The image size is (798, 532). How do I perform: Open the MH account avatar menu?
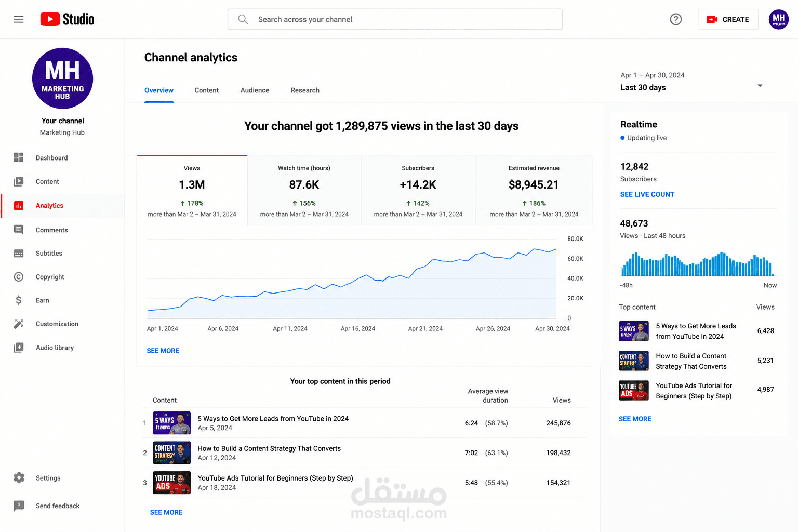pyautogui.click(x=779, y=19)
